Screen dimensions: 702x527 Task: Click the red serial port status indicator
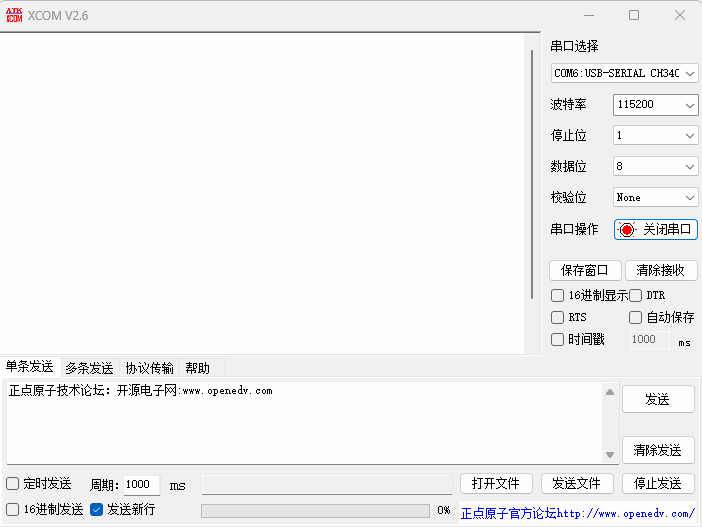click(x=627, y=230)
